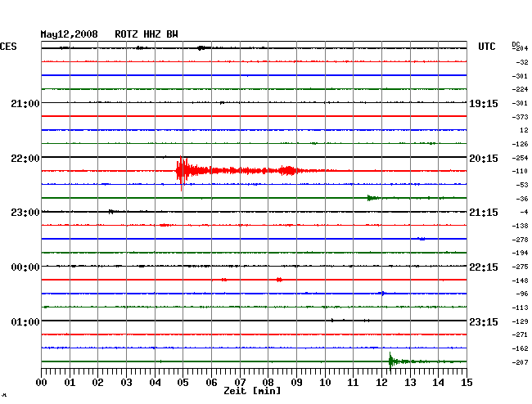Click the 09 minute axis label
The height and width of the screenshot is (404, 532).
pyautogui.click(x=296, y=382)
